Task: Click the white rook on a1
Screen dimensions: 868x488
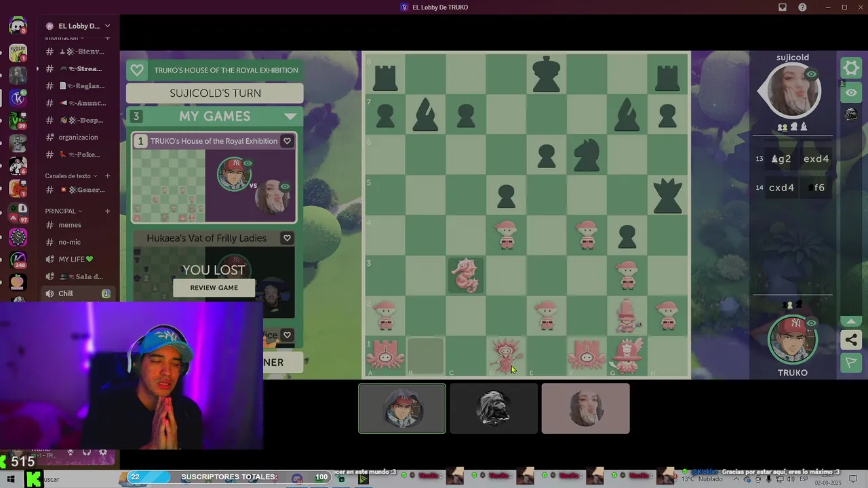Action: [x=385, y=356]
